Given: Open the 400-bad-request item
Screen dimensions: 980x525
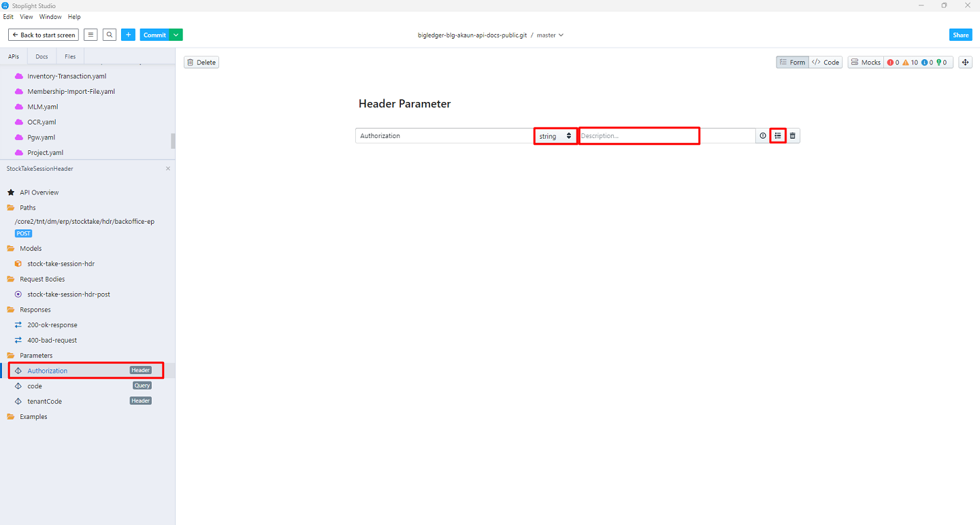Looking at the screenshot, I should (x=52, y=341).
